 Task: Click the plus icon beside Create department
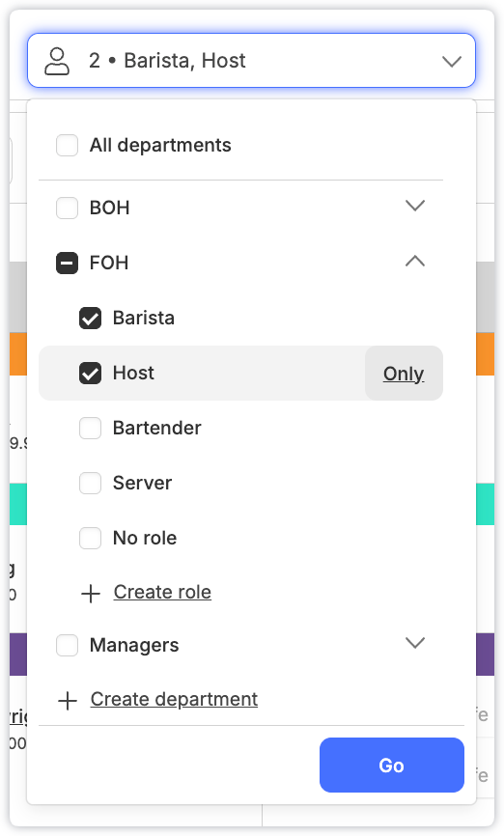[x=68, y=701]
